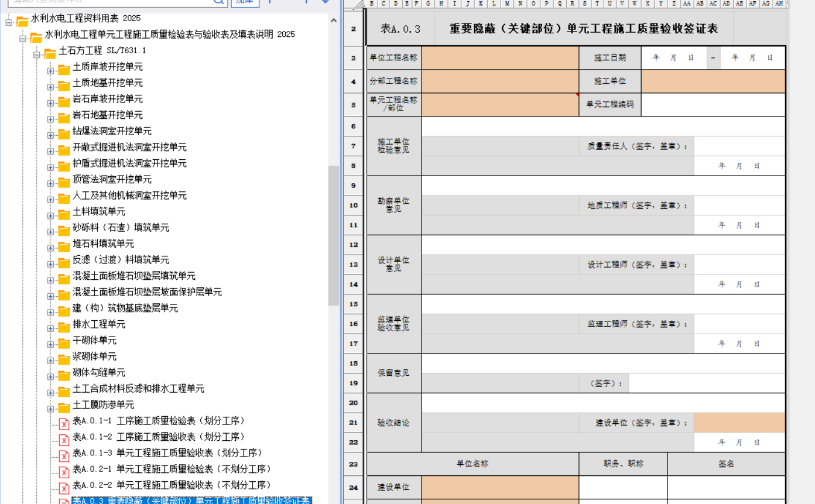Expand the 混凝土面板堆石坝垫层坡面保护层单元 folder
815x504 pixels.
pyautogui.click(x=50, y=296)
